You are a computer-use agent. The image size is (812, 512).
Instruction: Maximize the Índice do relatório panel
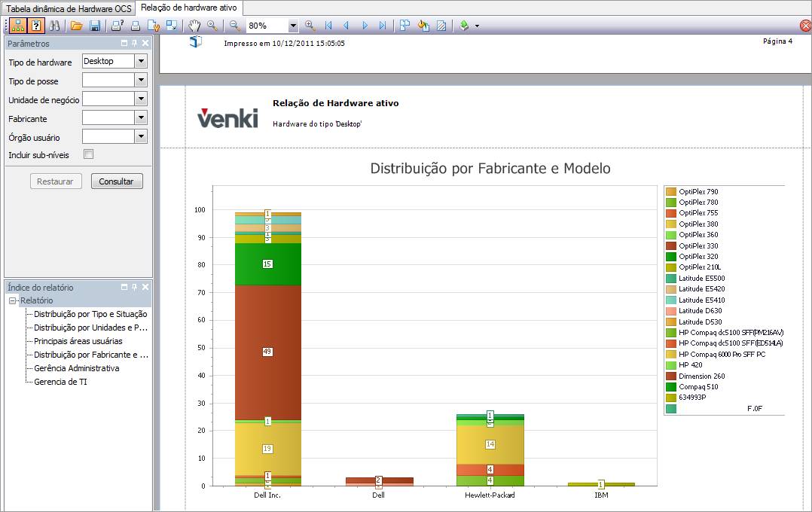[124, 287]
